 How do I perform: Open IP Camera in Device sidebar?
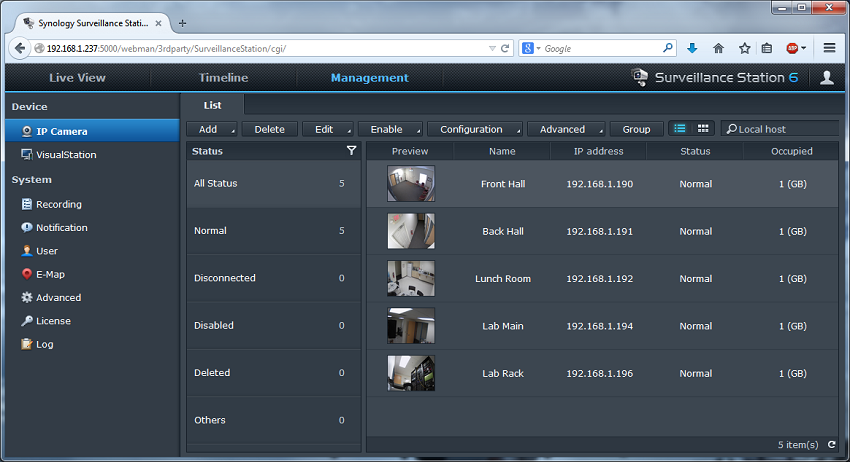(92, 131)
